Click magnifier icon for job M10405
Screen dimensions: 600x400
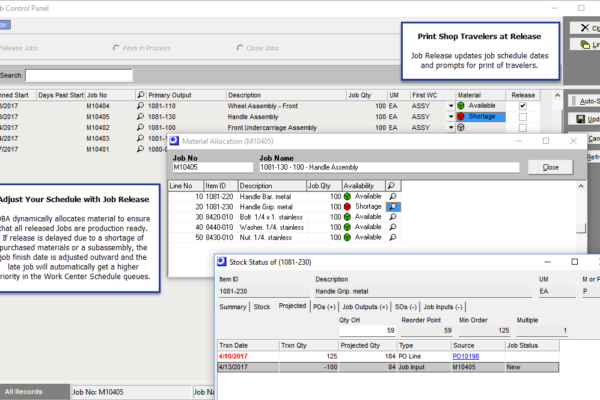coord(140,116)
